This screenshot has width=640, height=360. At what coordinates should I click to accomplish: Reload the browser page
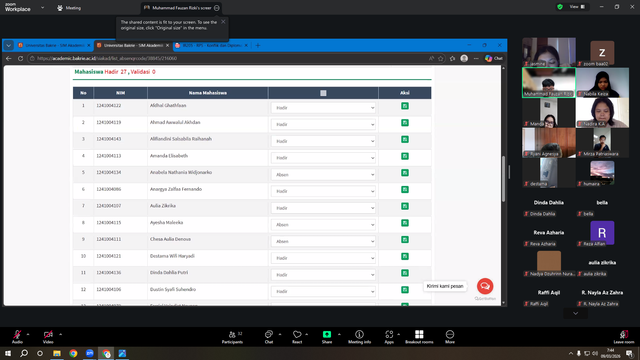pos(20,58)
